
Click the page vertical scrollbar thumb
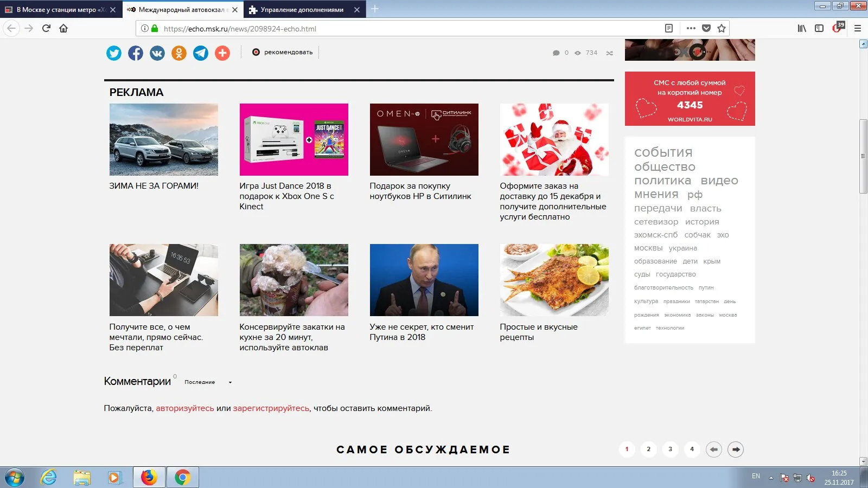[863, 156]
